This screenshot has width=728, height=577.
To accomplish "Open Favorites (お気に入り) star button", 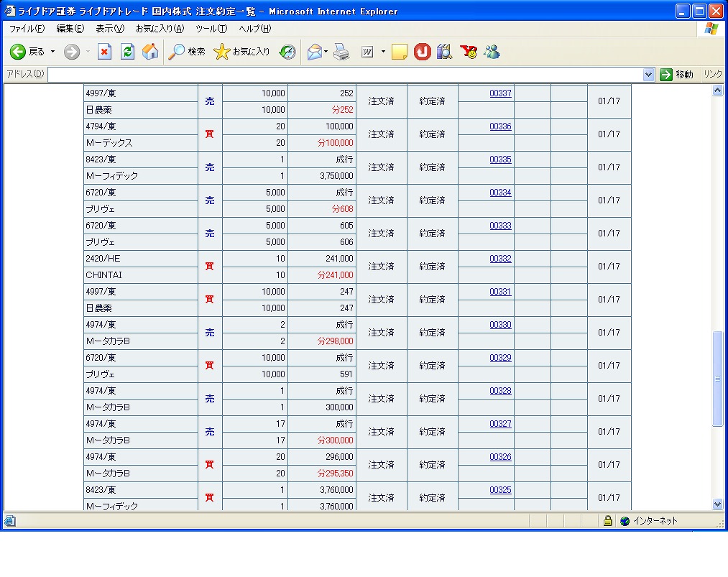I will (241, 52).
